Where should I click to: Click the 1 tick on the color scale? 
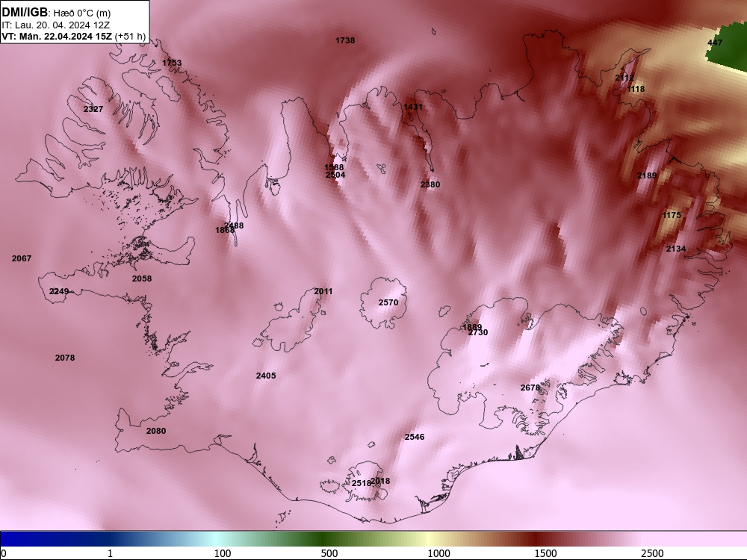point(110,553)
